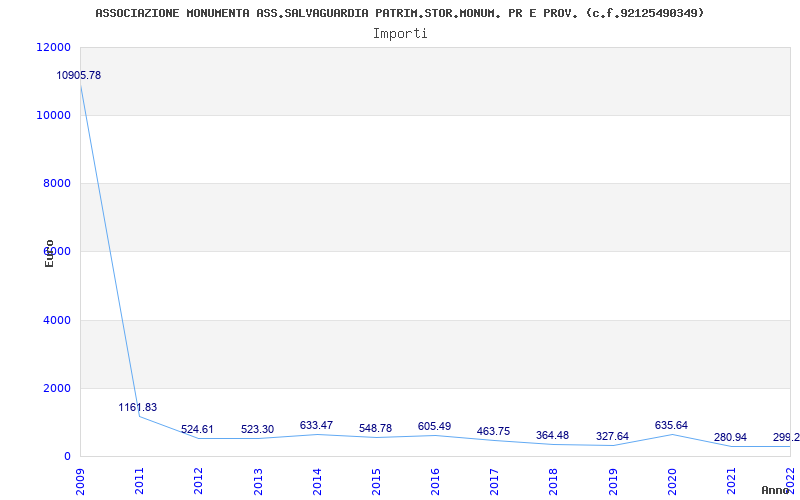Click the 8000 y-axis tick label
The height and width of the screenshot is (500, 800).
coord(55,183)
